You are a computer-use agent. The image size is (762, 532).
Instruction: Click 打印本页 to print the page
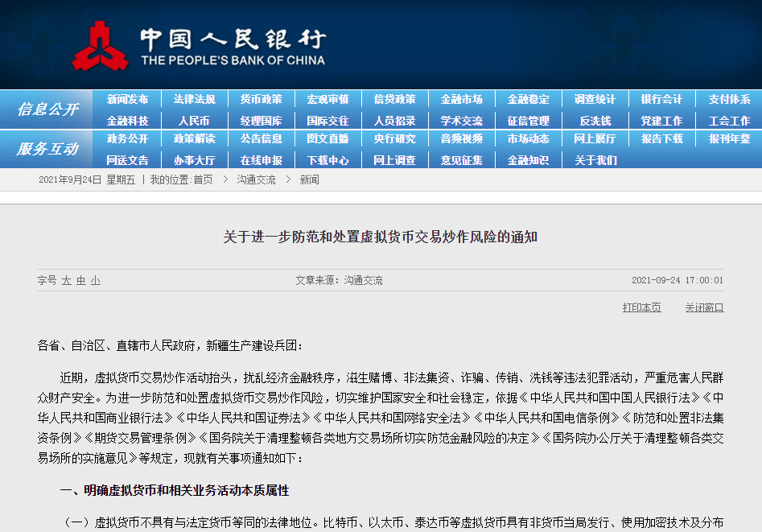click(x=641, y=308)
